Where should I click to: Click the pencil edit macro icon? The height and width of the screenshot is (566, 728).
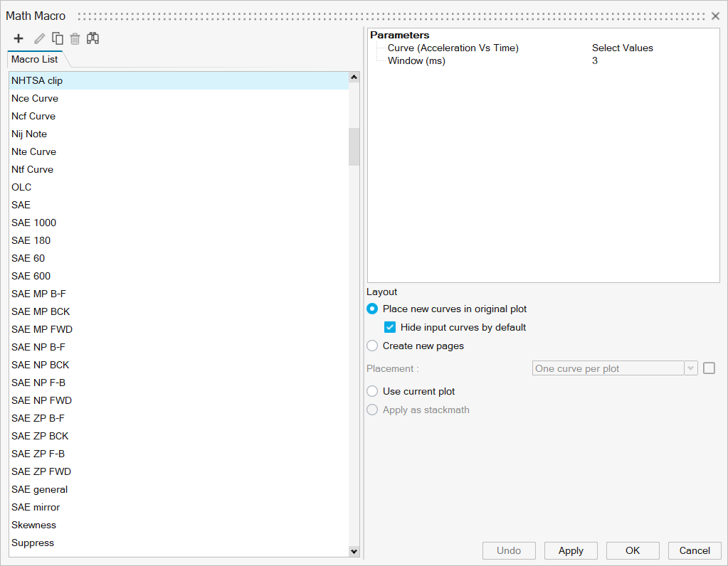[39, 38]
